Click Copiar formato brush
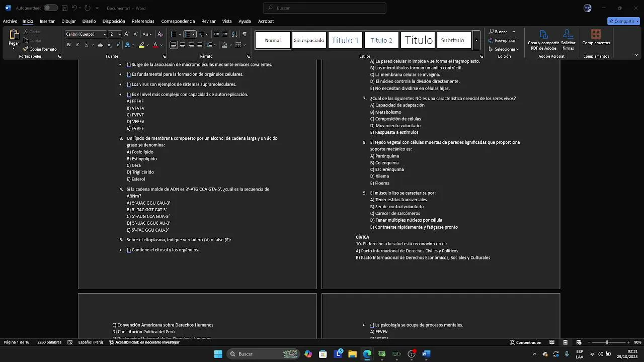Screen dimensions: 644x362 (x=40, y=49)
